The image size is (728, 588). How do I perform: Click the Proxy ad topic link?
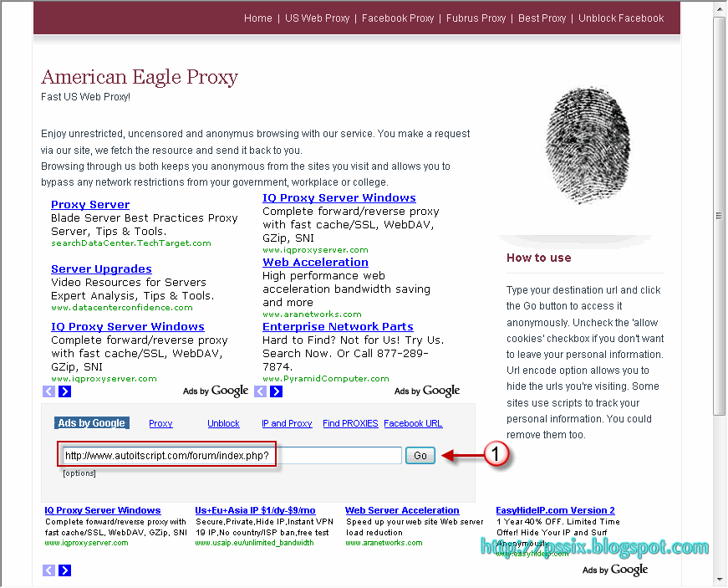coord(160,423)
